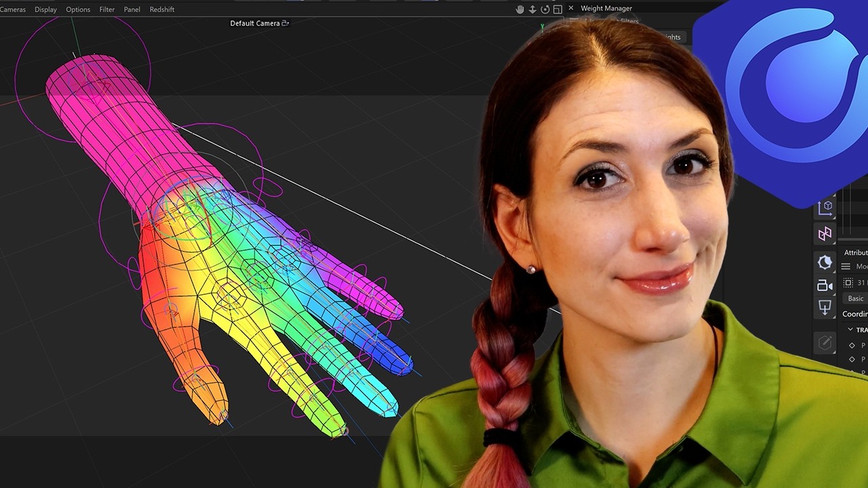This screenshot has width=868, height=488.
Task: Open the Attributes panel hamburger menu
Action: (846, 266)
